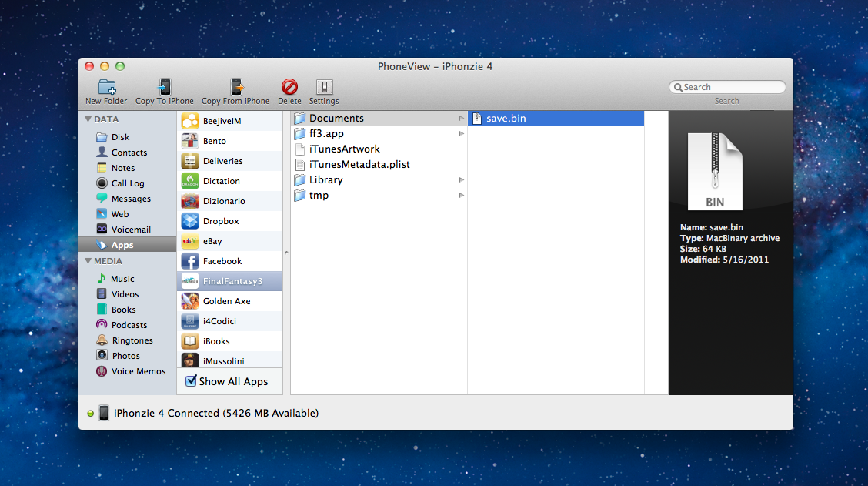The height and width of the screenshot is (486, 868).
Task: Click the Modified: 5/16/2011 text
Action: [x=724, y=260]
